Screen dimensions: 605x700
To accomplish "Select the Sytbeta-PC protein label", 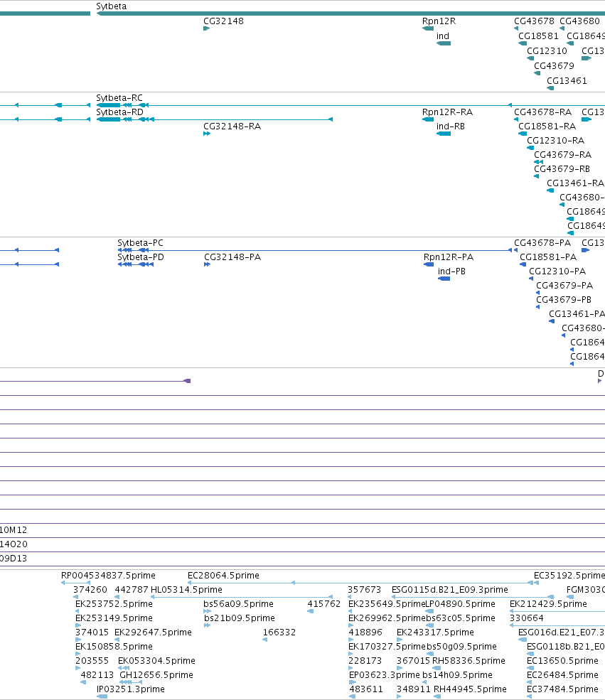I will (140, 243).
